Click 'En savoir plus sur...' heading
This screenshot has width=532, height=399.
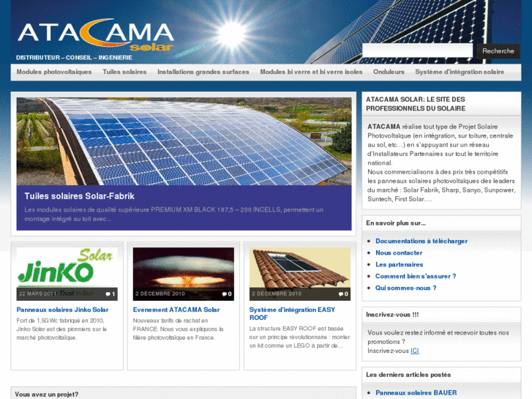(x=396, y=223)
